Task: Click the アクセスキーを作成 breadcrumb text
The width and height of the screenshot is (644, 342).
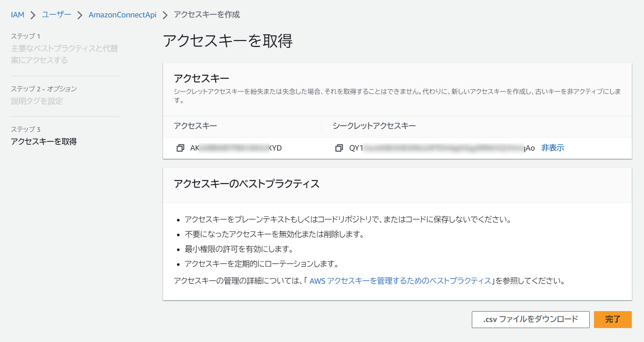Action: coord(207,15)
